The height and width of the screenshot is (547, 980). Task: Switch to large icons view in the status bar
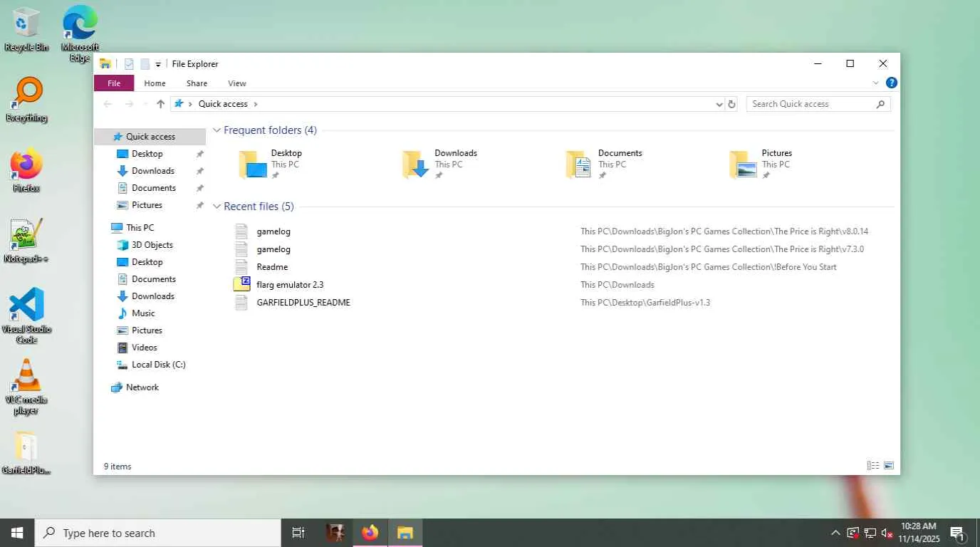point(889,466)
